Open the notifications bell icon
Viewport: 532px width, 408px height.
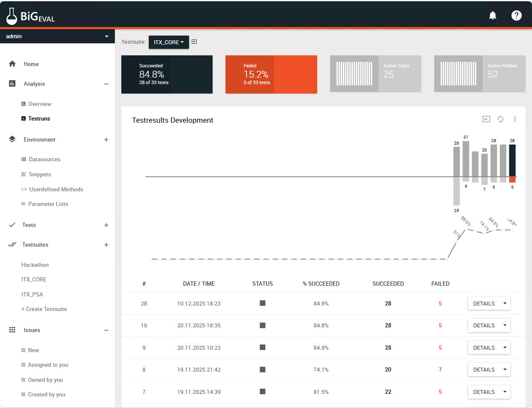(493, 16)
